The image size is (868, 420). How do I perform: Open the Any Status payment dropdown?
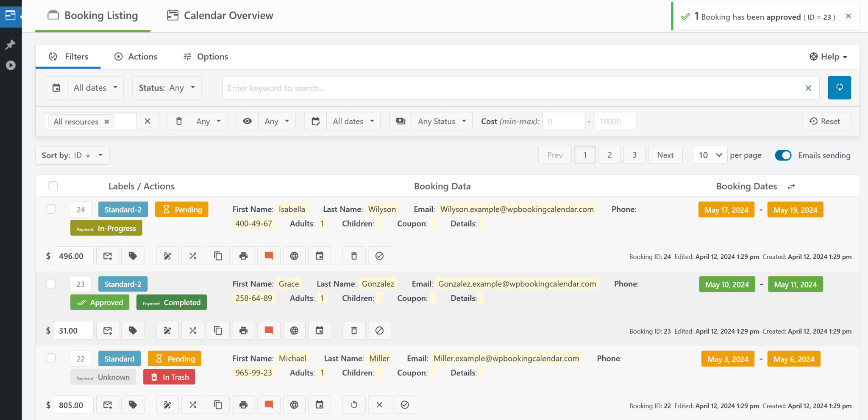coord(442,122)
